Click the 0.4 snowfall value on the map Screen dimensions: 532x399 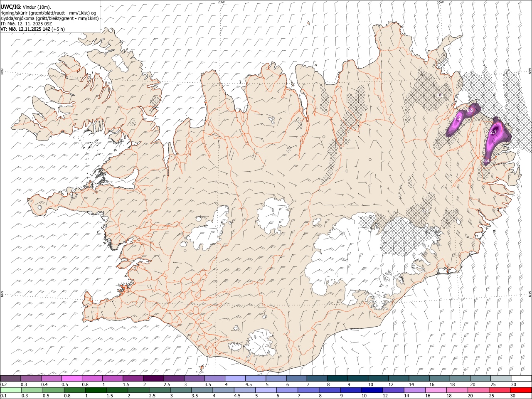(487, 160)
